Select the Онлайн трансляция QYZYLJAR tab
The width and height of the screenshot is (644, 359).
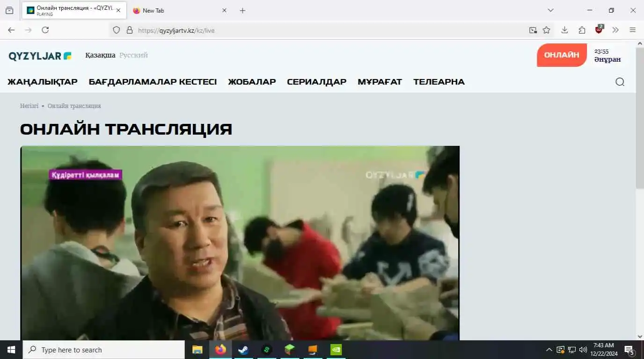tap(73, 10)
